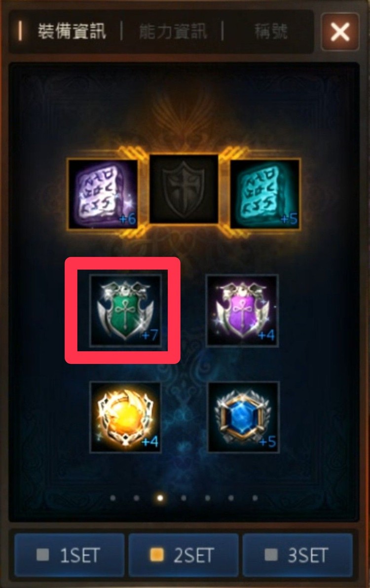The image size is (370, 588).
Task: Click the empty shield equipment slot
Action: 184,189
